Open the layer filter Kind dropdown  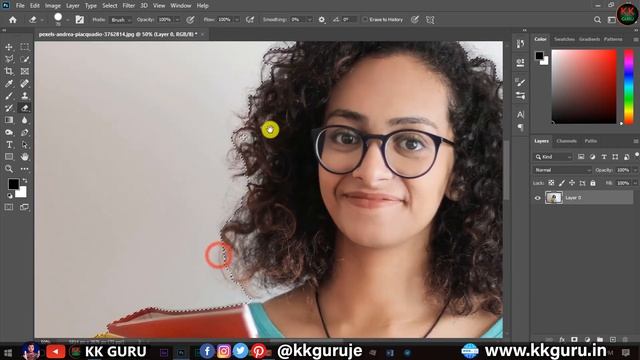(x=553, y=157)
